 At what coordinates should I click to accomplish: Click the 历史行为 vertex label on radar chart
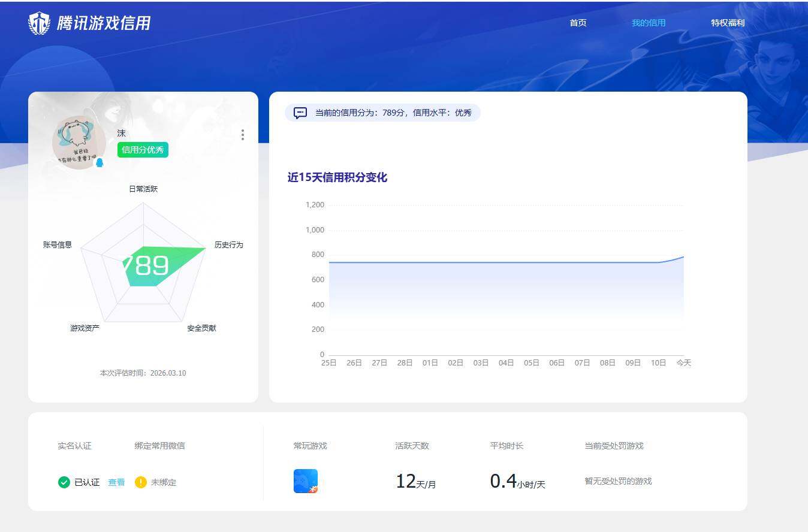click(x=228, y=244)
